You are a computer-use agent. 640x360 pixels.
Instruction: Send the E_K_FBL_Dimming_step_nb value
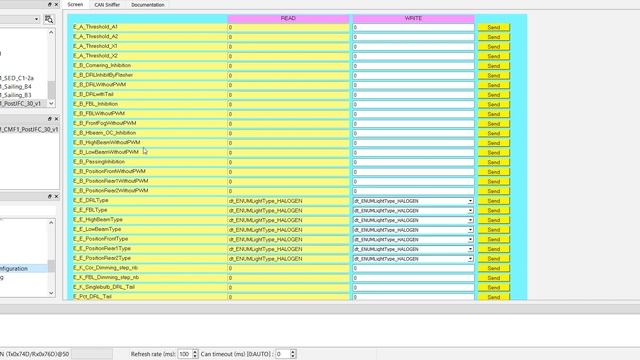pos(493,278)
